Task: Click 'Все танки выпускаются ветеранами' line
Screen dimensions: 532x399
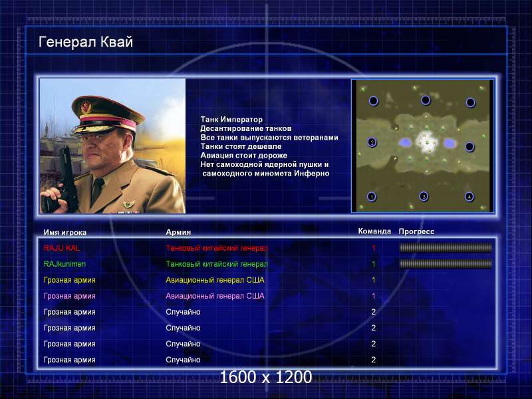Action: (269, 138)
